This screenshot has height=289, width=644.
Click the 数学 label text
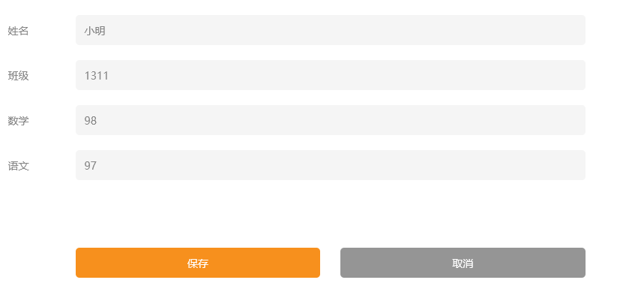click(x=18, y=121)
